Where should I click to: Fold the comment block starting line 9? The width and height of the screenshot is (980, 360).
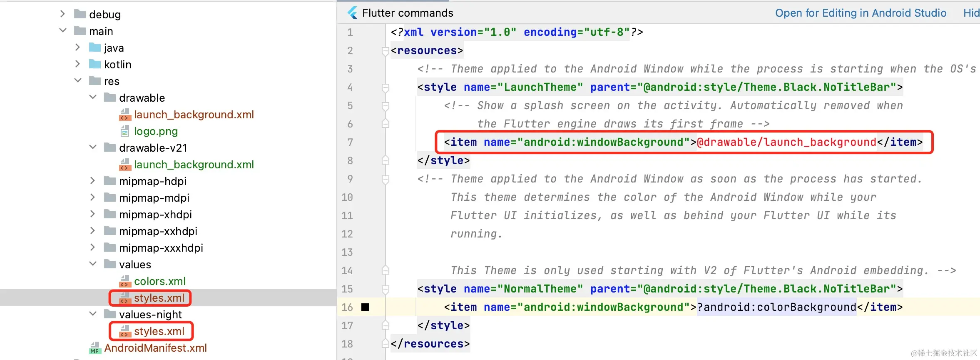pyautogui.click(x=386, y=179)
